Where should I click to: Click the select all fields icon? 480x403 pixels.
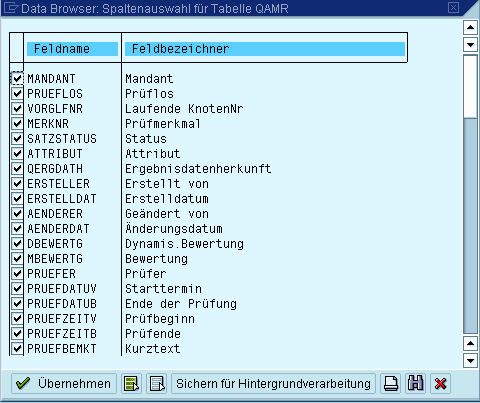(x=131, y=383)
